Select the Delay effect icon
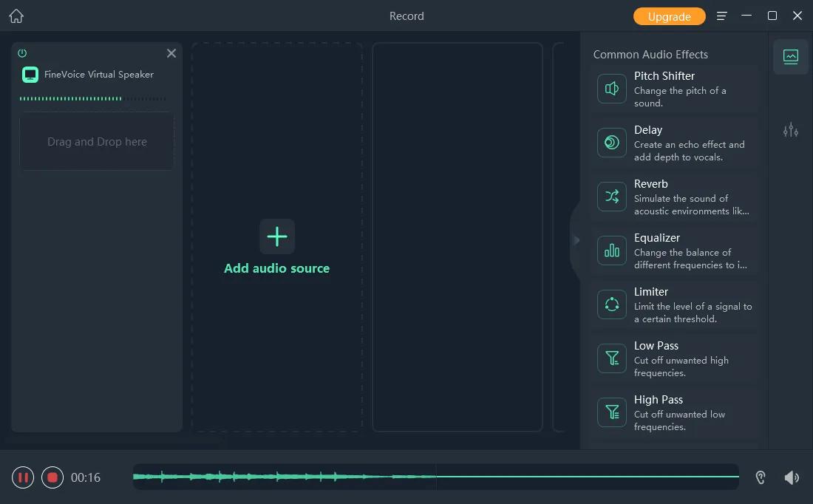The height and width of the screenshot is (504, 813). (x=612, y=143)
